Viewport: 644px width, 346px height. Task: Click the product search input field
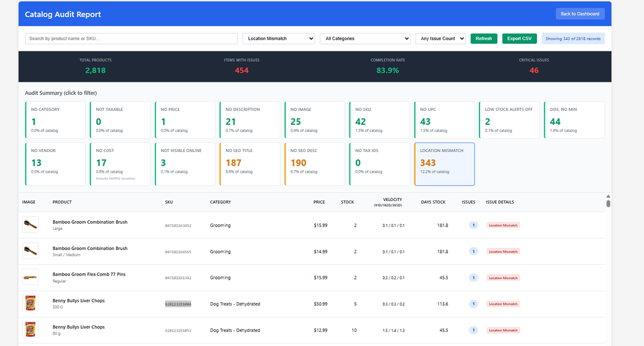point(132,39)
